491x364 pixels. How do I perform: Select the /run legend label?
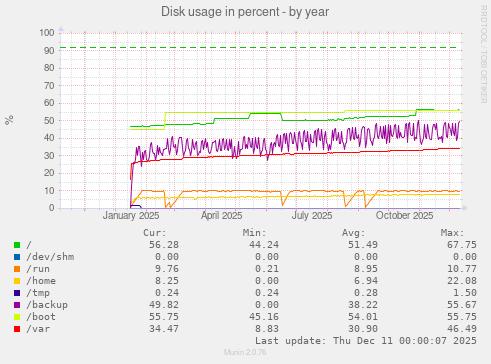[x=38, y=269]
